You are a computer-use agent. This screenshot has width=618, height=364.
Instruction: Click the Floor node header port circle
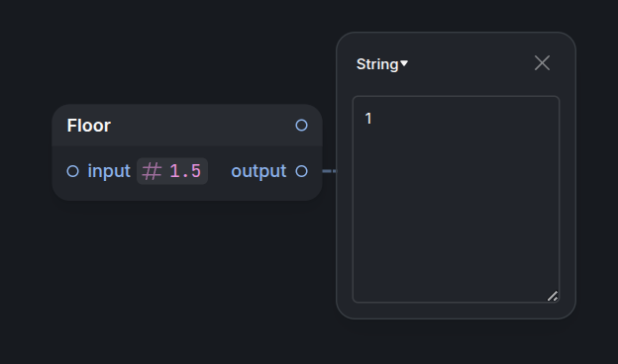click(301, 126)
